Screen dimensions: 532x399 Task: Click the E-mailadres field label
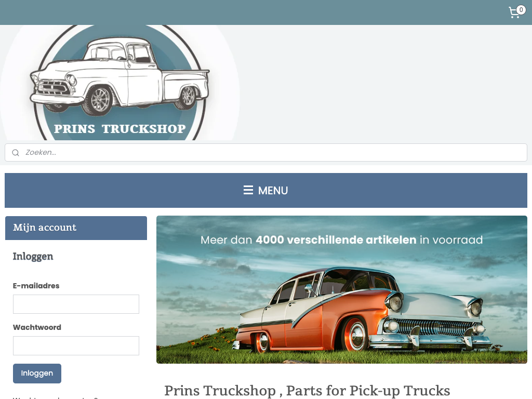(x=36, y=286)
